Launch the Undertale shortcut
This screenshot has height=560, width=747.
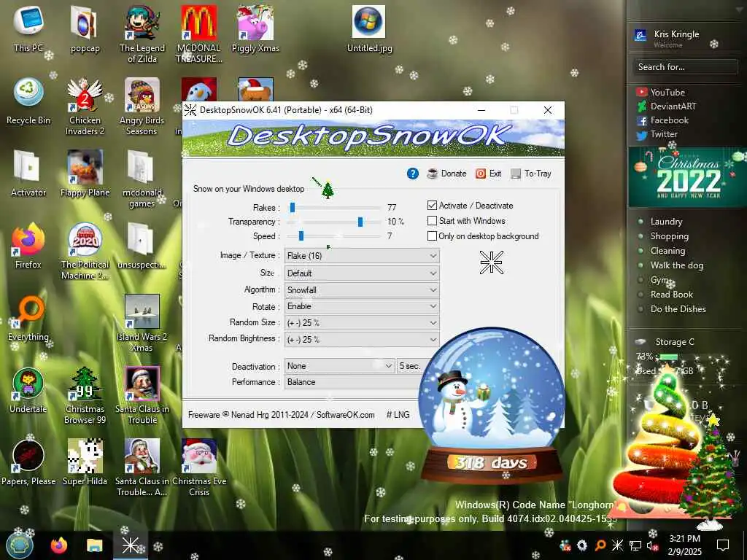point(28,391)
